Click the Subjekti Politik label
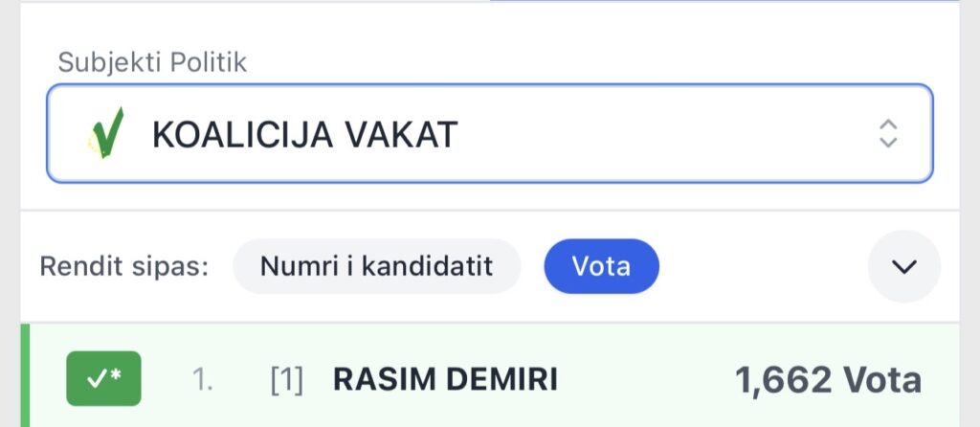980x427 pixels. (x=152, y=62)
